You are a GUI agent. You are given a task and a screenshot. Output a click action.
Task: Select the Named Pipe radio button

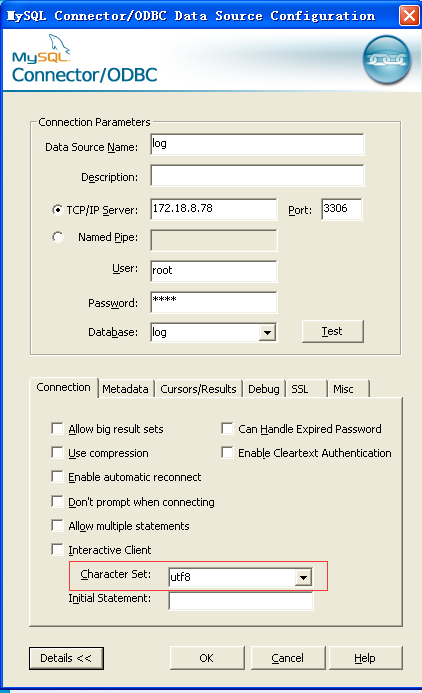pyautogui.click(x=57, y=237)
